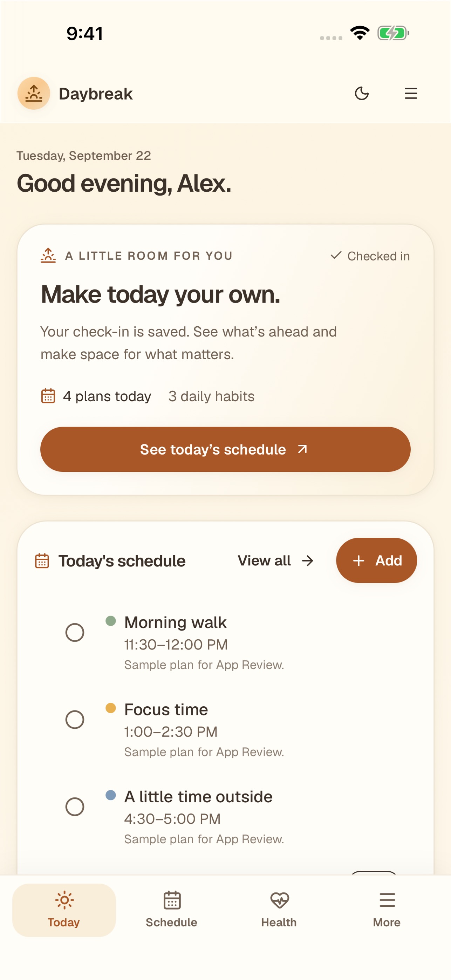Click the sunrise icon above Make today your own
This screenshot has height=980, width=451.
(48, 255)
